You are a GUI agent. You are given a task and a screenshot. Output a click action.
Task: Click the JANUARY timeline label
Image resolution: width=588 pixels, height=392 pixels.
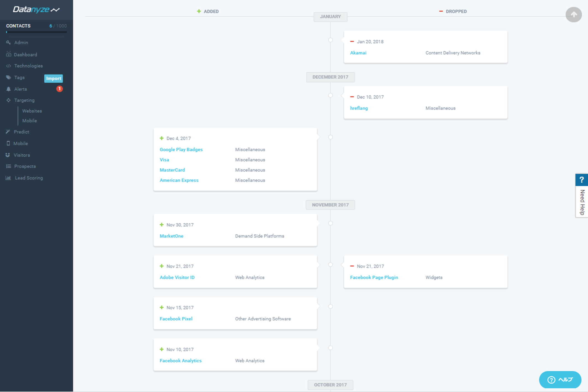point(330,17)
